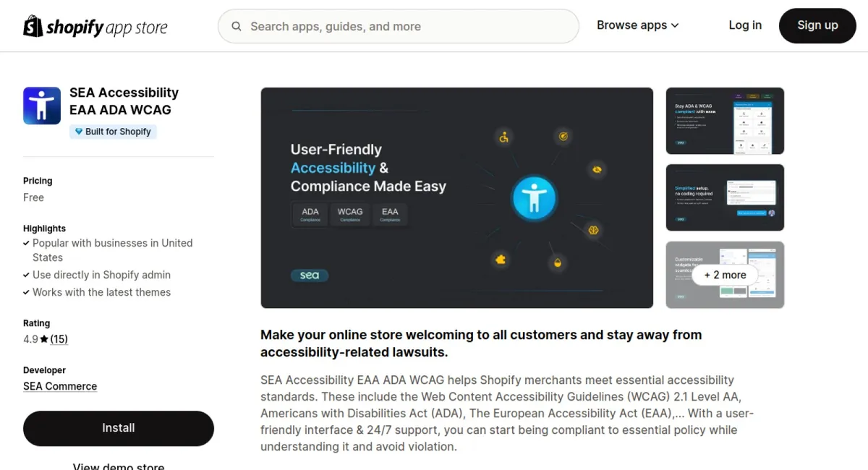Click the search magnifier icon
The width and height of the screenshot is (868, 470).
[237, 27]
